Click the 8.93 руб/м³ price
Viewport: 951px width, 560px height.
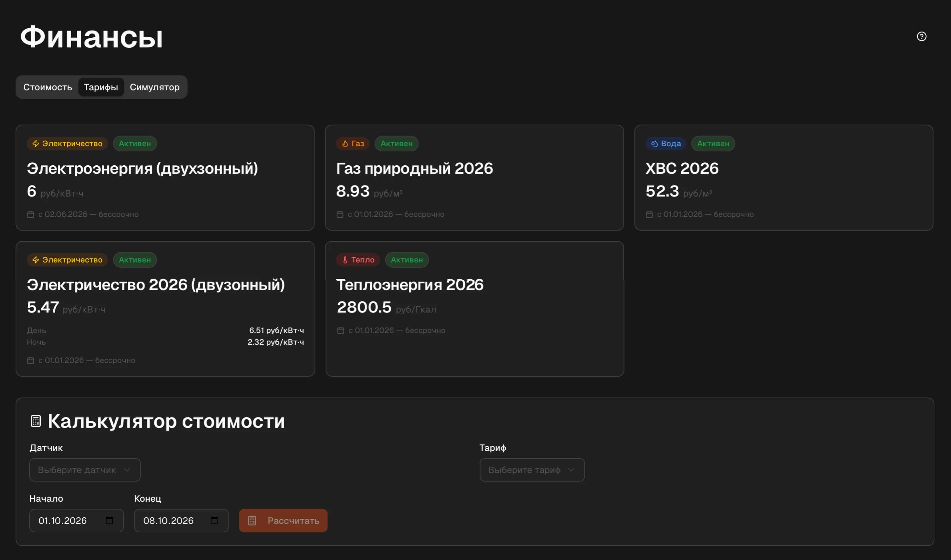(369, 191)
